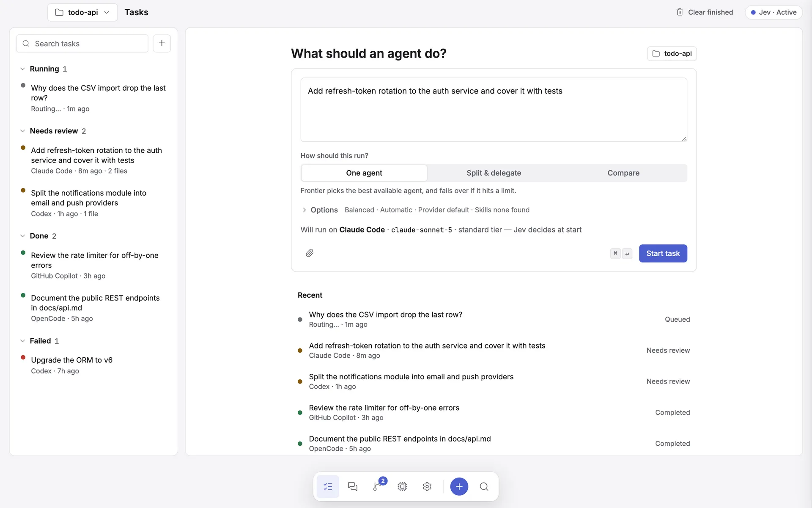Open sidebar task Add refresh-token rotation
The image size is (812, 508).
[93, 160]
